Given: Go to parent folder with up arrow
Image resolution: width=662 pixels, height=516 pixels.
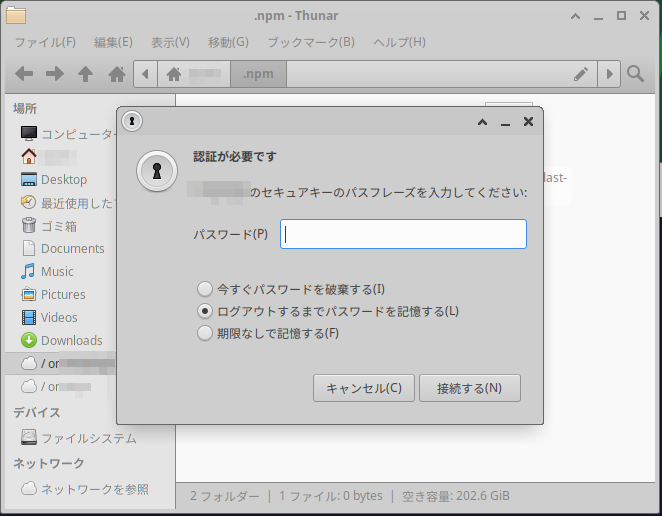Looking at the screenshot, I should (86, 74).
